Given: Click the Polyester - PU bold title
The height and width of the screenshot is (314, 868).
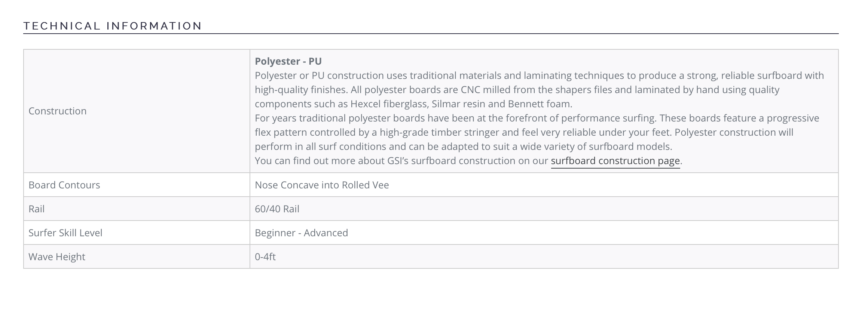Looking at the screenshot, I should 288,61.
